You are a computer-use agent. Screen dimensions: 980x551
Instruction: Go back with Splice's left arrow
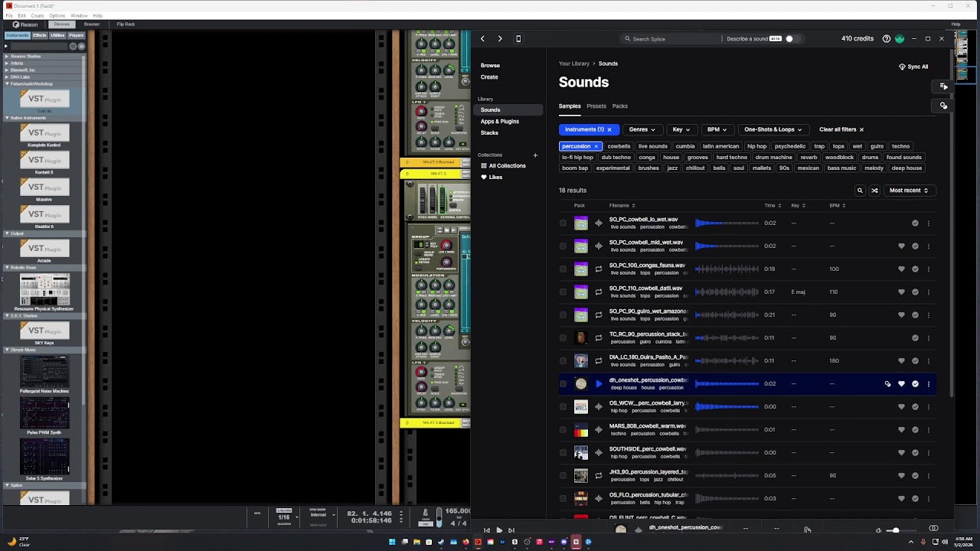pos(482,38)
